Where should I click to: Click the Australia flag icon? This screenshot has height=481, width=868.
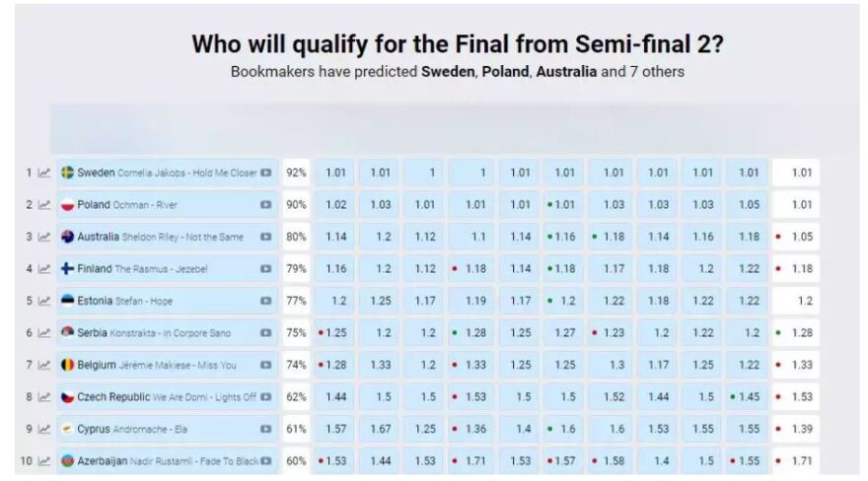(68, 237)
